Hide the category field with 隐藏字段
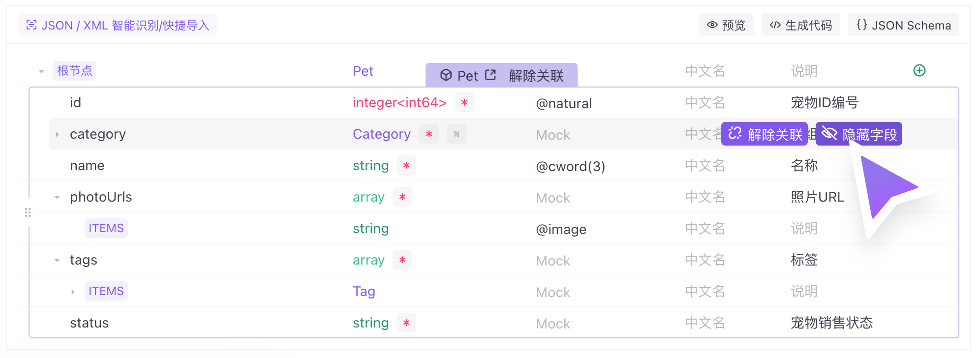 click(859, 134)
